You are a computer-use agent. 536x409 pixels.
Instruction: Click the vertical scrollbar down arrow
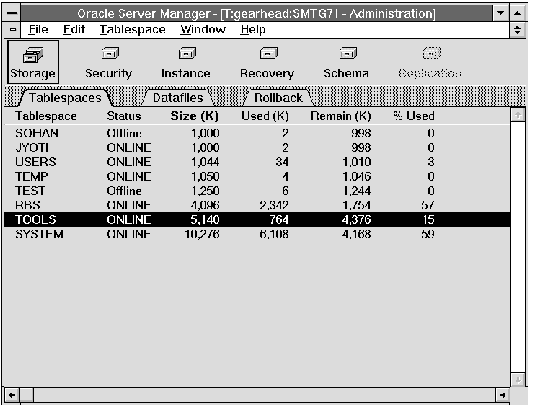click(518, 380)
